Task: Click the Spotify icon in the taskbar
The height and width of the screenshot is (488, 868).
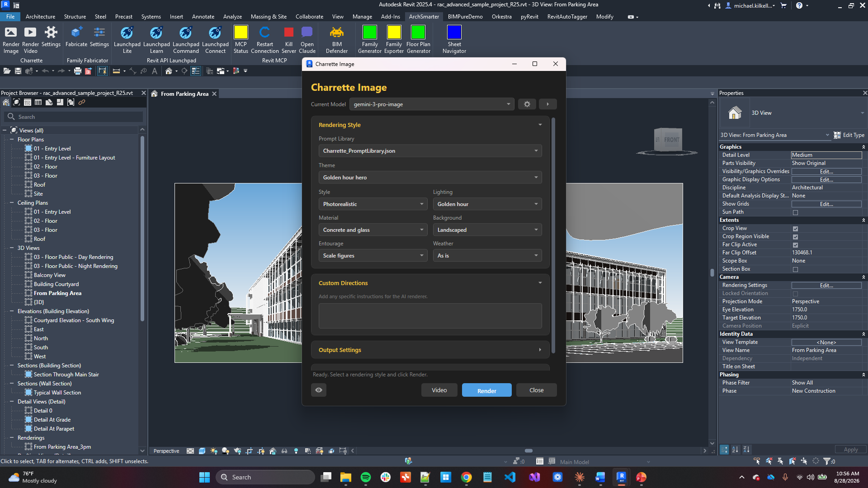Action: (x=365, y=477)
